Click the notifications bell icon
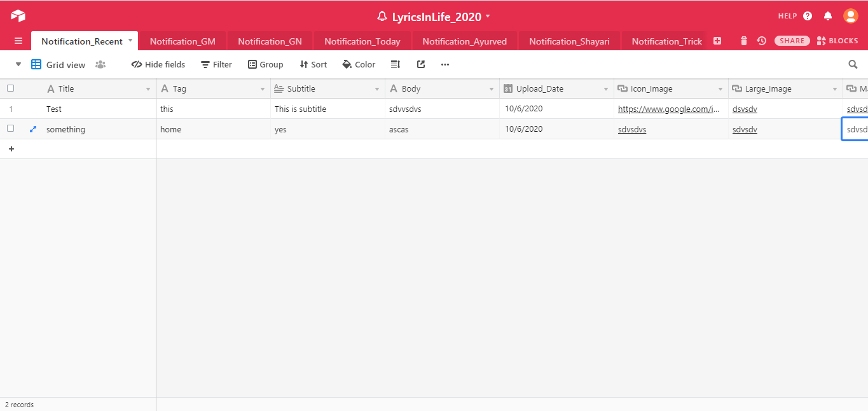868x411 pixels. 828,16
